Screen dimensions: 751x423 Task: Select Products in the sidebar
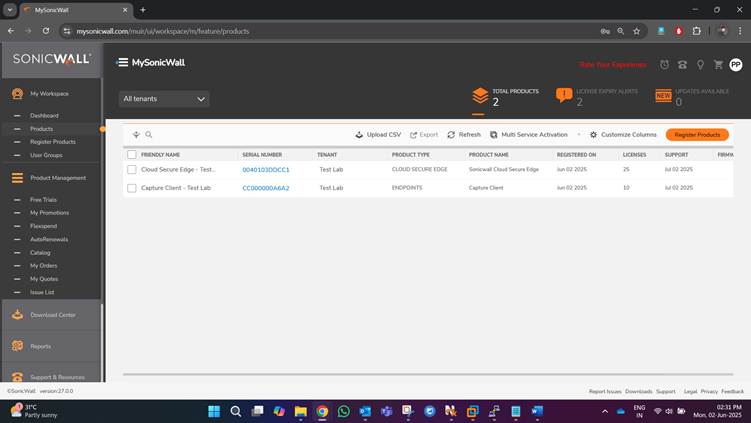point(42,129)
